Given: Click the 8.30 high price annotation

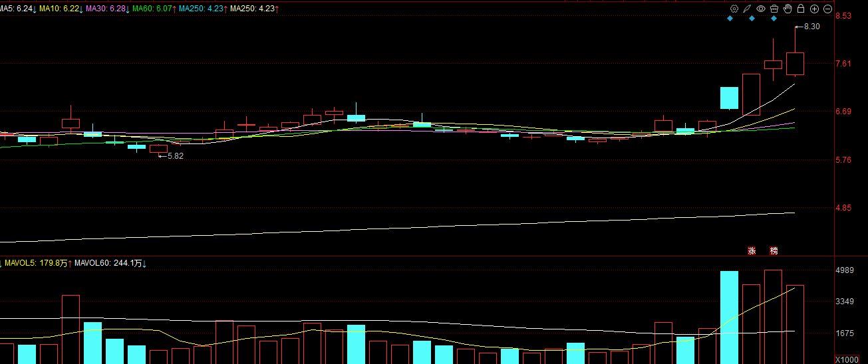Looking at the screenshot, I should click(x=811, y=27).
